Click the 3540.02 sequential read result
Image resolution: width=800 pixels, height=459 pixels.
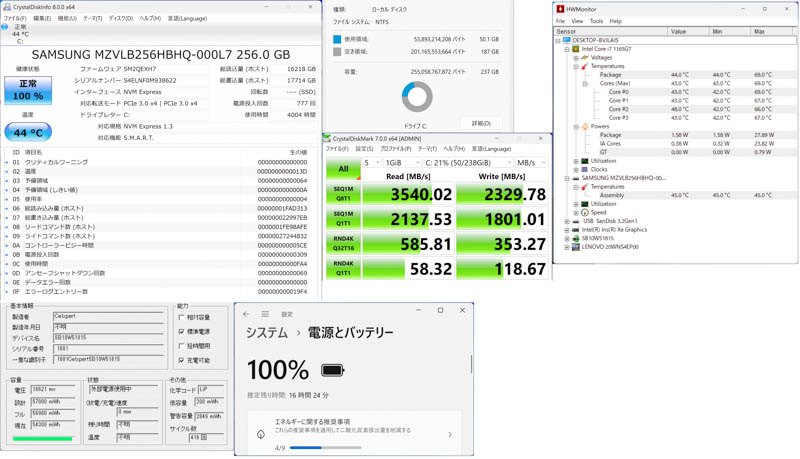(x=408, y=194)
